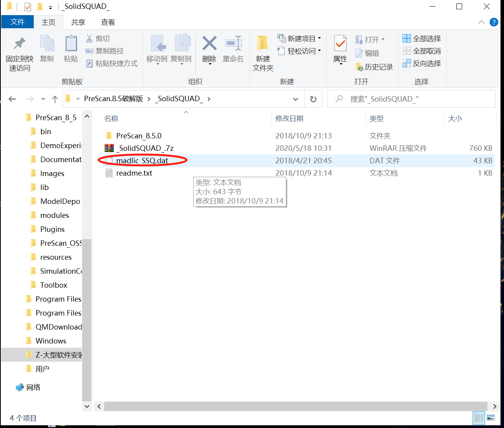
Task: Open the quick access toolbar customize arrow
Action: (x=50, y=7)
